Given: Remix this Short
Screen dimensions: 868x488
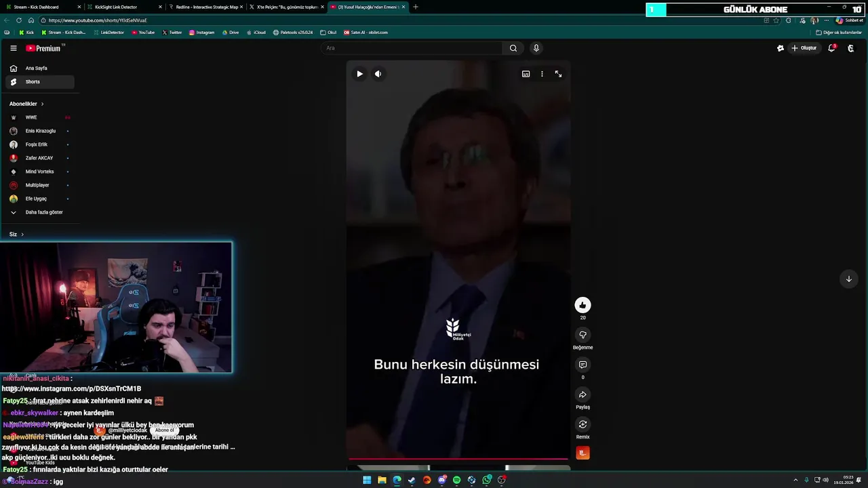Looking at the screenshot, I should click(583, 424).
